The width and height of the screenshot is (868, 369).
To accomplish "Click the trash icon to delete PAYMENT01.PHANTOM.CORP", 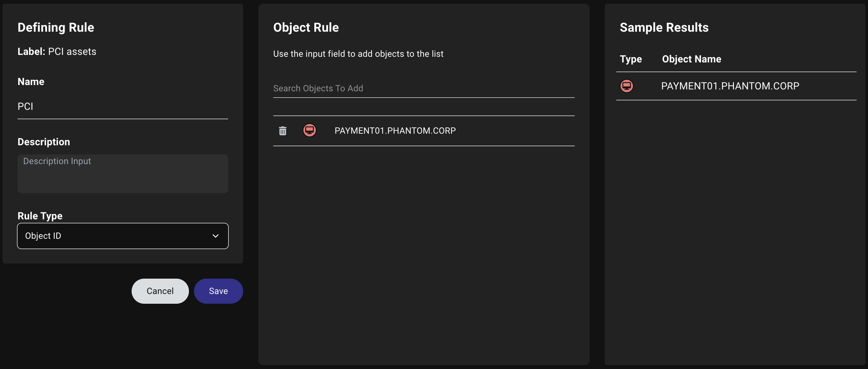I will click(x=282, y=131).
